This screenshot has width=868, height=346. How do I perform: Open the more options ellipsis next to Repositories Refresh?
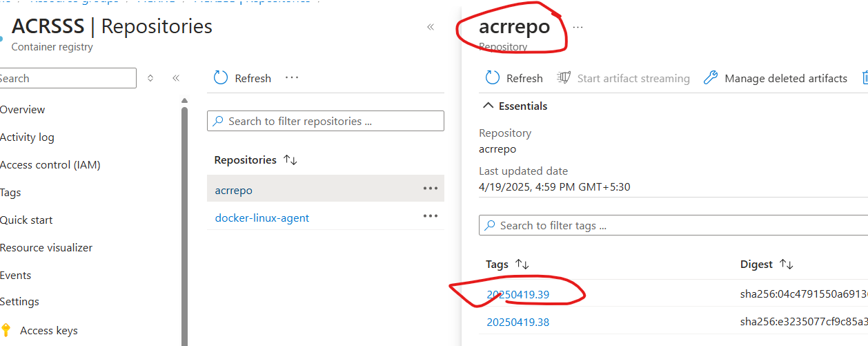coord(292,77)
